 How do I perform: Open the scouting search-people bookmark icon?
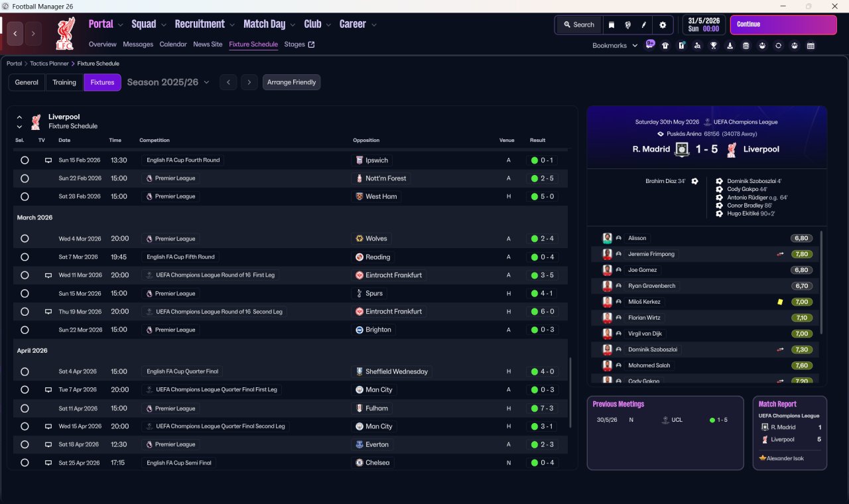[x=698, y=46]
